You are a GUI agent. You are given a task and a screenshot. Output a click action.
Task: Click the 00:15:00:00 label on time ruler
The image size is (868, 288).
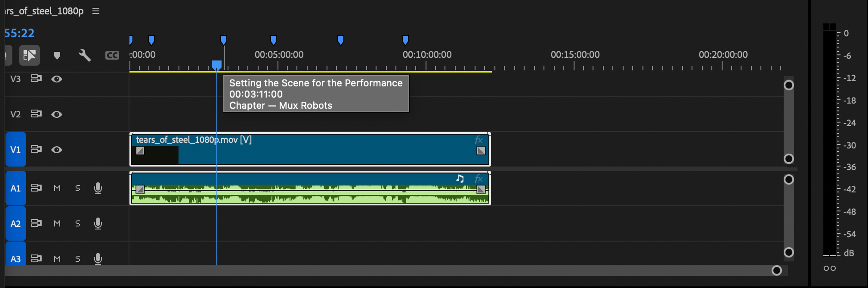(575, 55)
